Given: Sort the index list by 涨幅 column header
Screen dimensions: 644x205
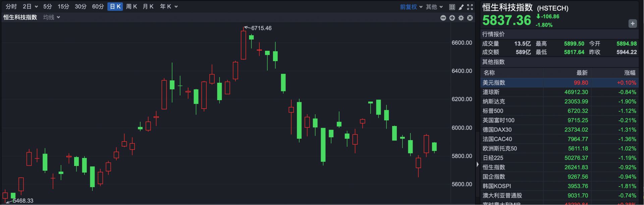Looking at the screenshot, I should coord(629,73).
